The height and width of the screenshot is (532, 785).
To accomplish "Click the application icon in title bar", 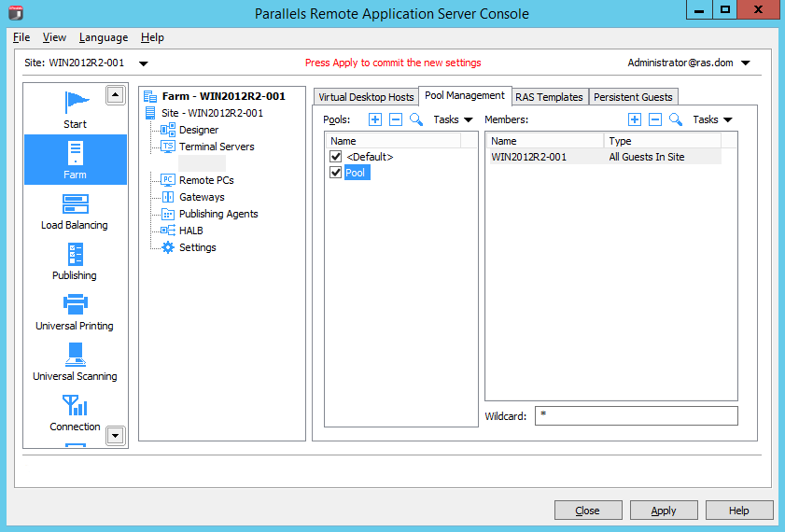I will point(16,12).
